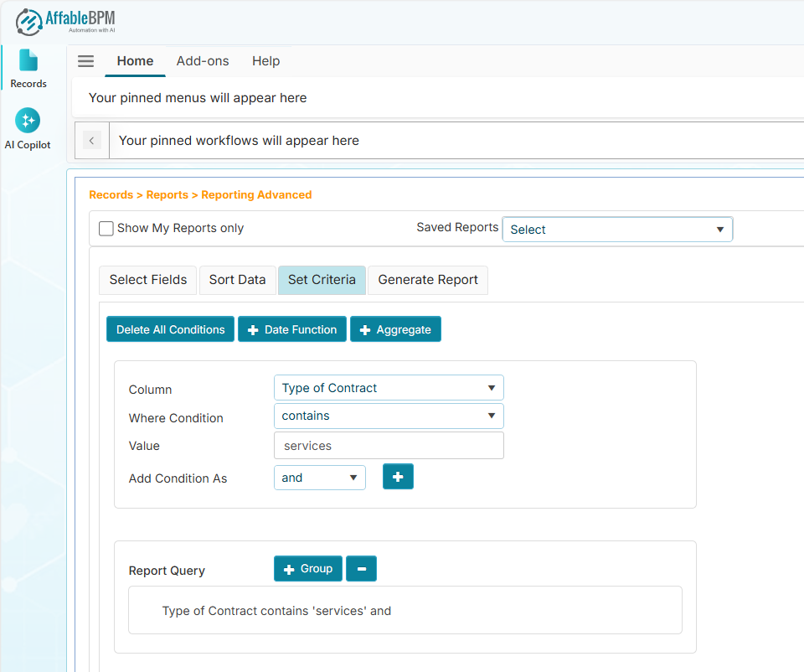This screenshot has width=804, height=672.
Task: Switch to the Add-ons menu
Action: pos(203,60)
